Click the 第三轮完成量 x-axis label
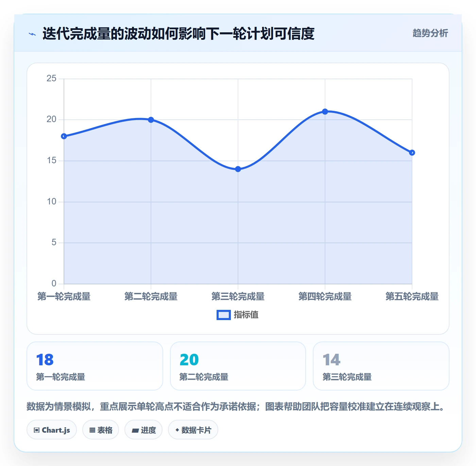This screenshot has width=476, height=466. coord(238,297)
